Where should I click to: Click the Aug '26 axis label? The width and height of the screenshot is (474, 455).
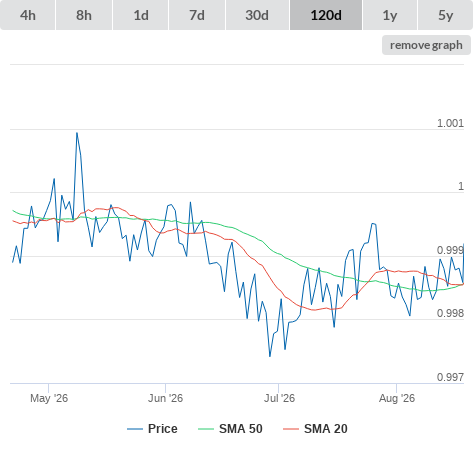click(x=397, y=398)
